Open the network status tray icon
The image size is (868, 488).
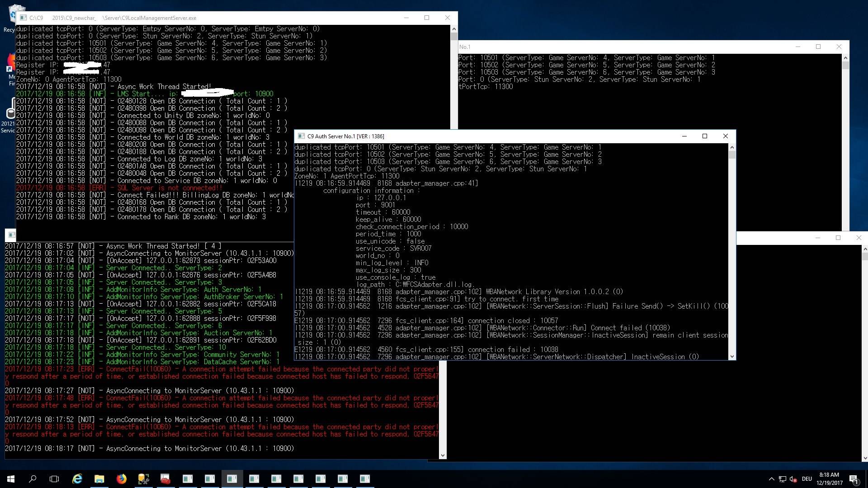[783, 479]
